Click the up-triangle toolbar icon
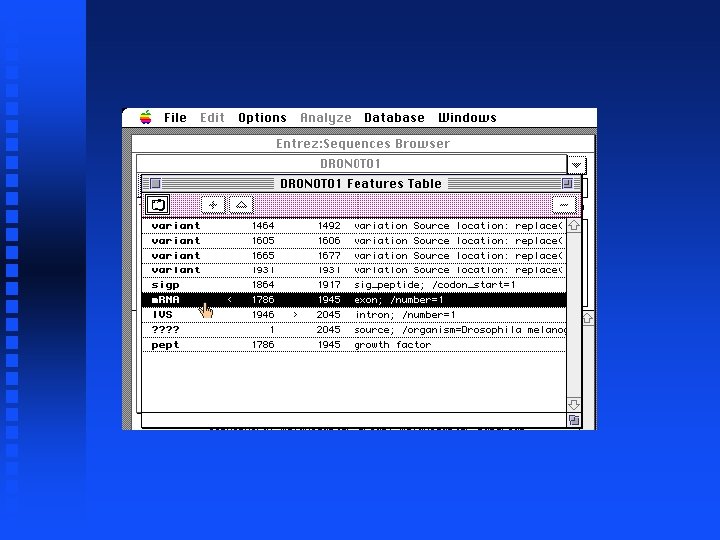This screenshot has height=540, width=720. (241, 205)
